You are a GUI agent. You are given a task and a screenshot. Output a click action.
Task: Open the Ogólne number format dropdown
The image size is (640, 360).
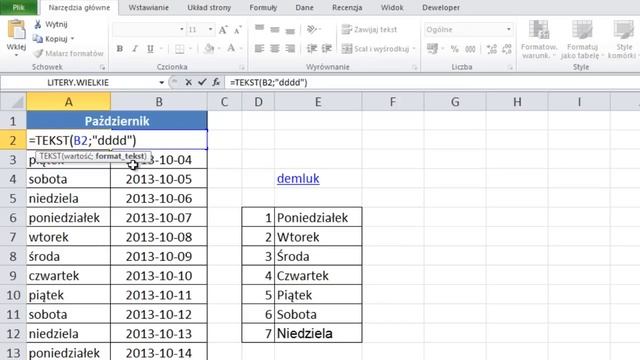(x=509, y=29)
